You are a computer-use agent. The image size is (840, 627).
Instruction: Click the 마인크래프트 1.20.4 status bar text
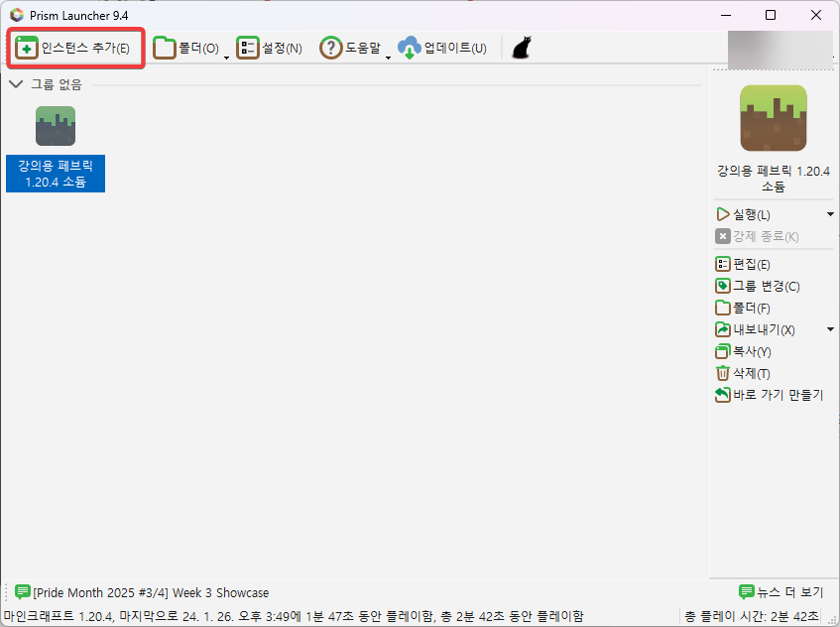click(x=293, y=616)
